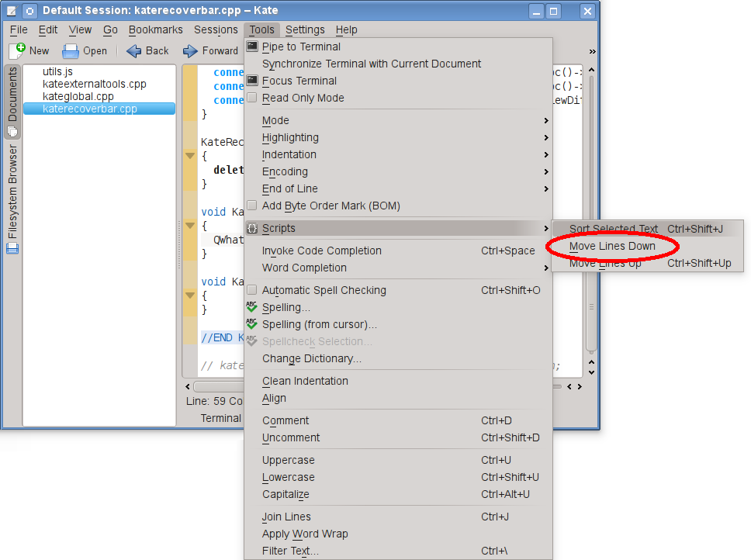The image size is (751, 560).
Task: Open kateexternaltools.cpp in Documents list
Action: (99, 84)
